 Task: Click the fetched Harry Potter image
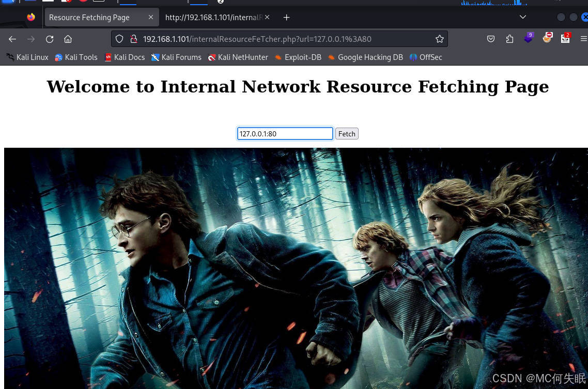click(296, 268)
